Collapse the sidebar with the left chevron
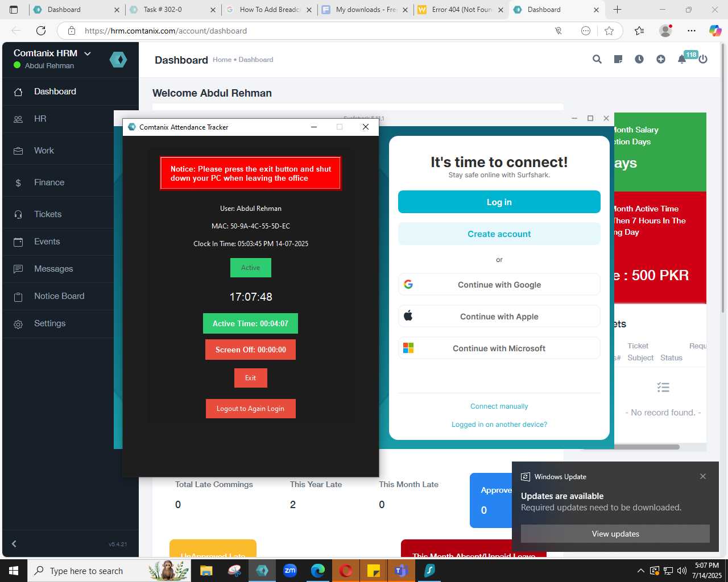 point(14,544)
